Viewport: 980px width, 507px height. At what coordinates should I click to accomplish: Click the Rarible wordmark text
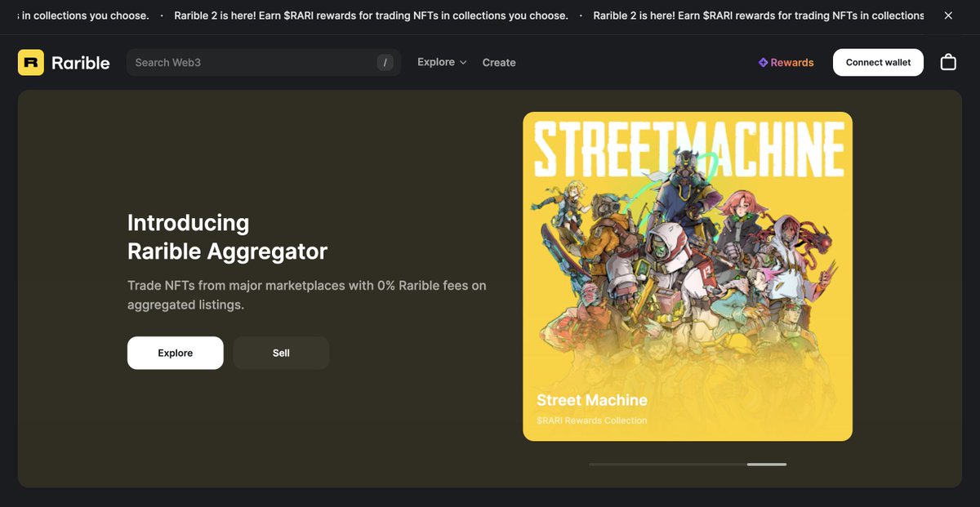tap(81, 63)
